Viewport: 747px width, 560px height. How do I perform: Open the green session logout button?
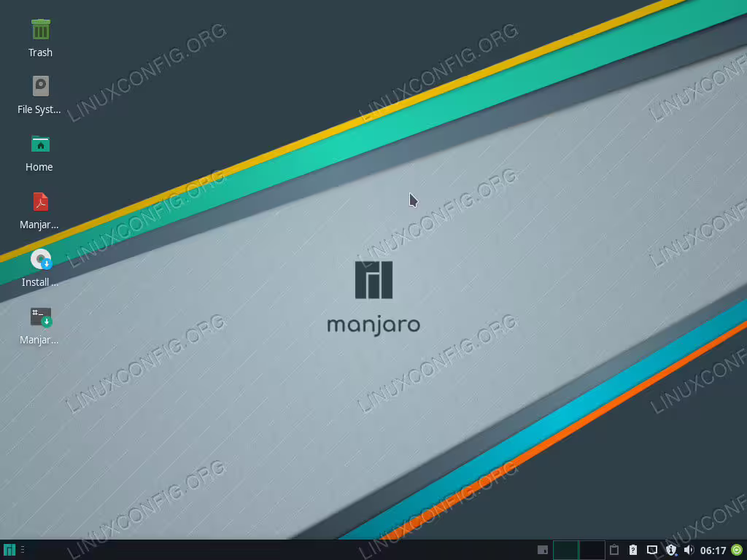point(737,550)
